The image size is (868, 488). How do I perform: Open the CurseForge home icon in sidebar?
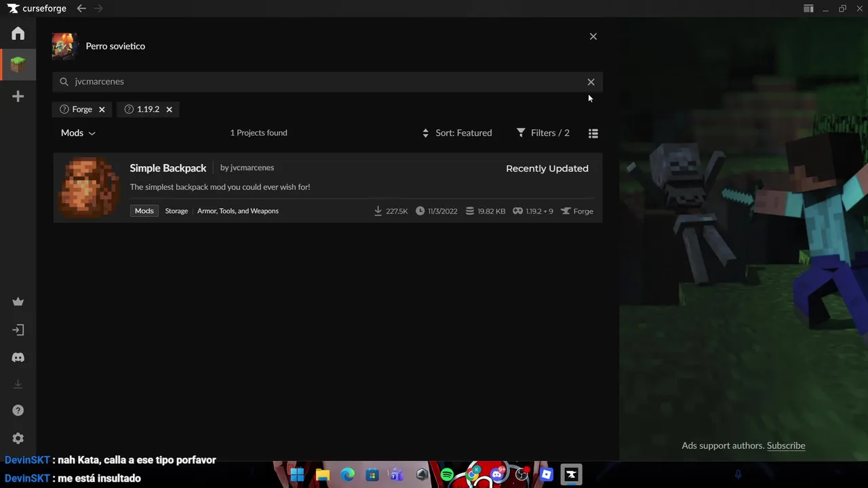[18, 33]
